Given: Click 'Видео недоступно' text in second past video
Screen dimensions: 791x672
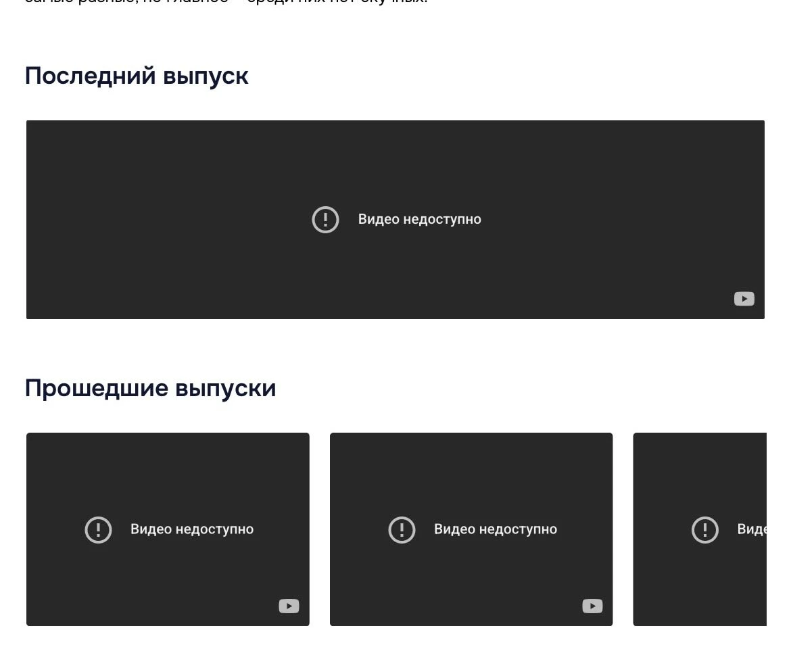Looking at the screenshot, I should pos(496,529).
